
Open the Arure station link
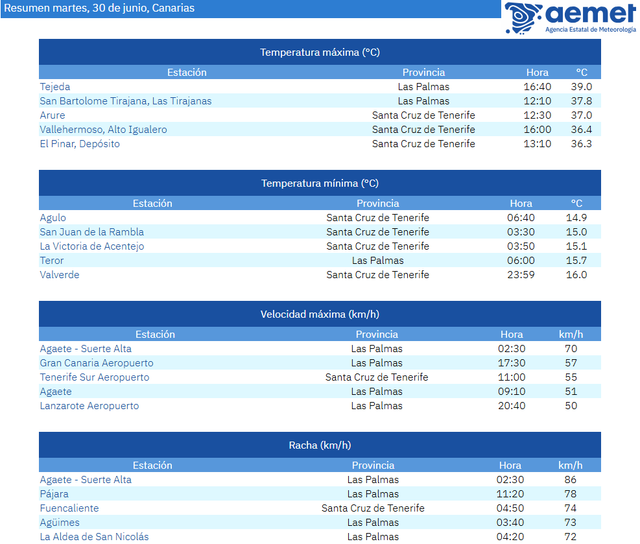click(x=52, y=115)
